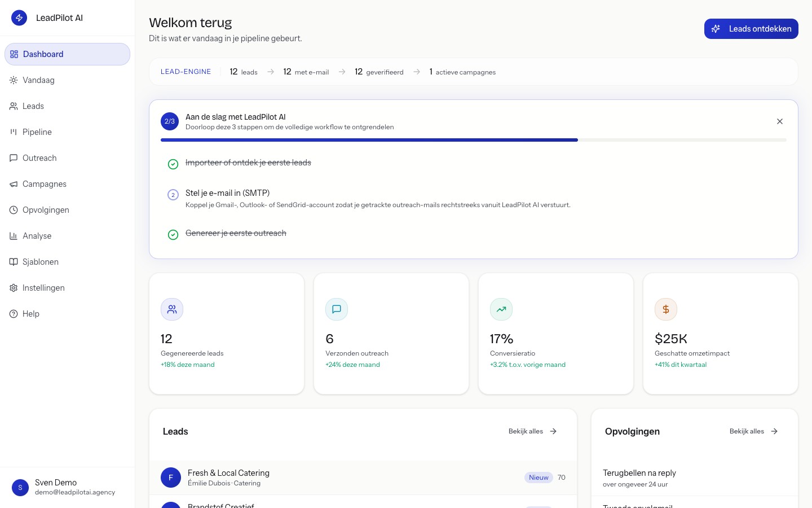Open the Terugbellen na reply follow-up
The height and width of the screenshot is (508, 812).
pyautogui.click(x=695, y=478)
